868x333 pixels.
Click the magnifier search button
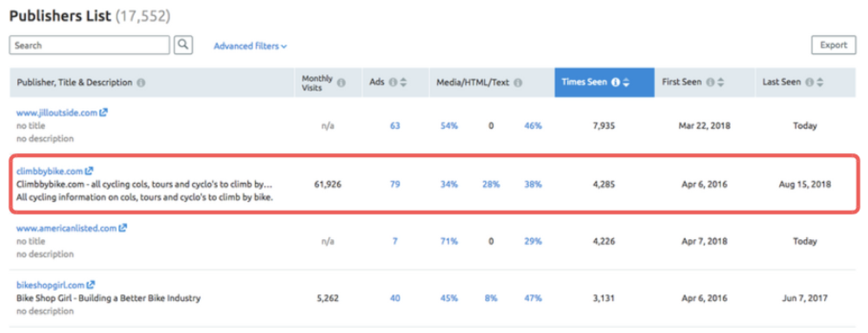(x=183, y=45)
